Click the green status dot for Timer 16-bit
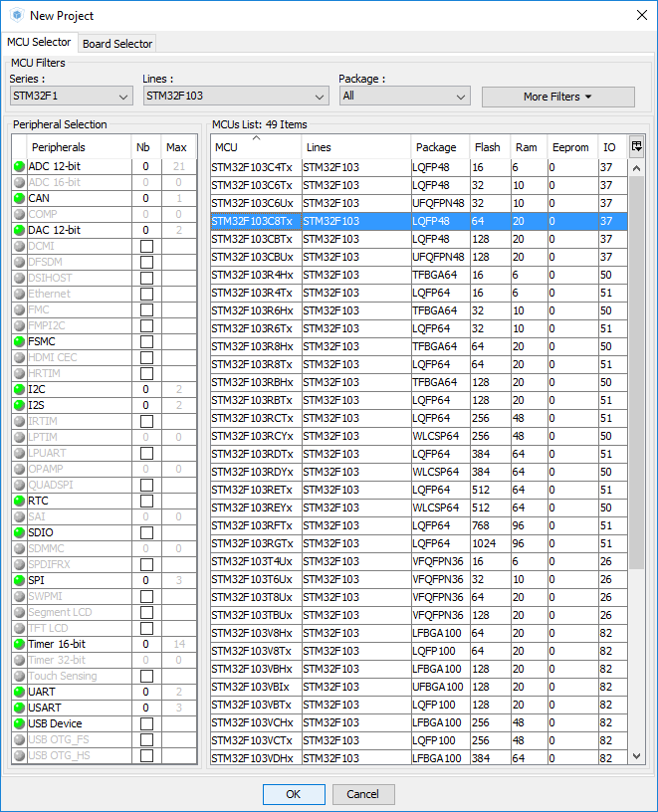Viewport: 658px width, 812px height. click(19, 644)
